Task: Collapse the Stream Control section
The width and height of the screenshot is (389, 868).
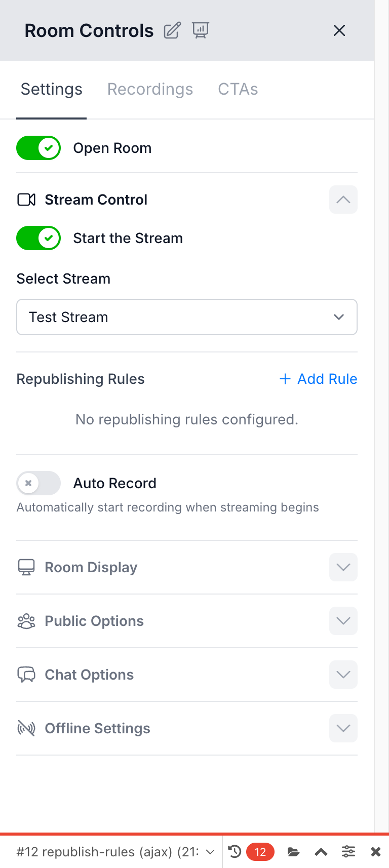Action: pos(343,200)
